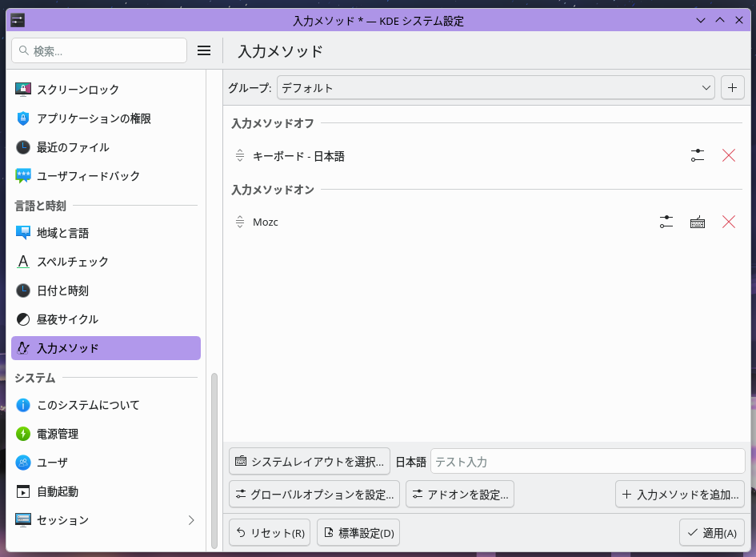Open スクリーンロック settings
756x557 pixels.
click(78, 90)
